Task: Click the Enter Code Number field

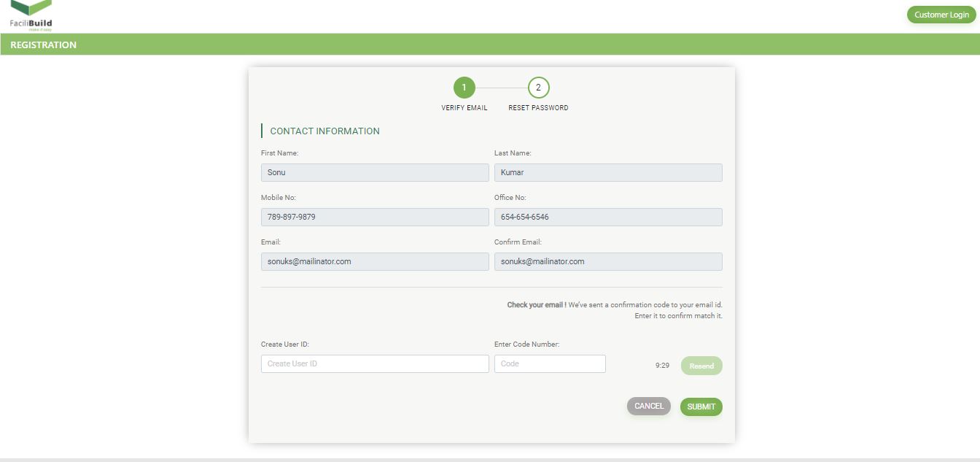Action: pos(550,364)
